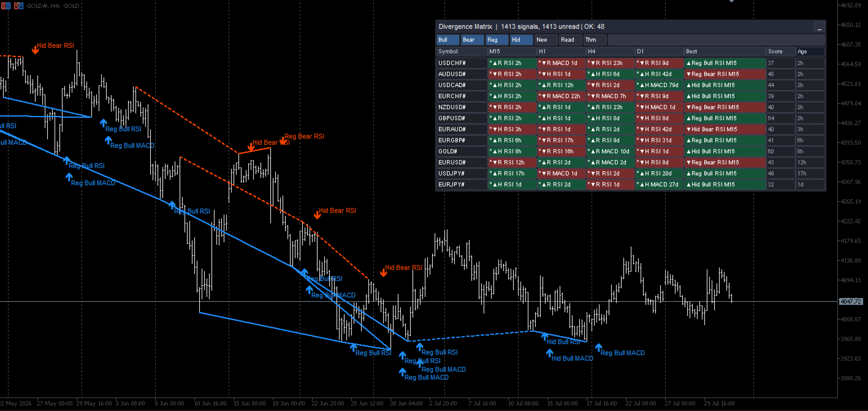Click the New signals button
Viewport: 868px width, 411px height.
(546, 40)
